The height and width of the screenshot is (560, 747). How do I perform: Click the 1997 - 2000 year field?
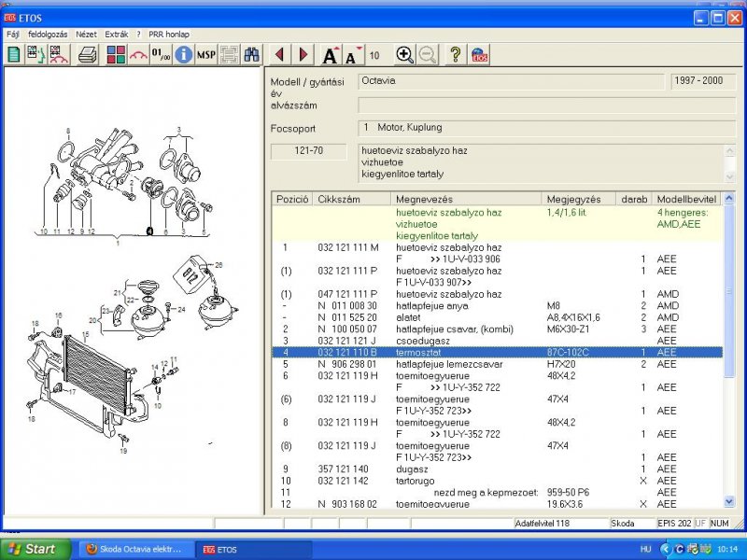click(704, 81)
